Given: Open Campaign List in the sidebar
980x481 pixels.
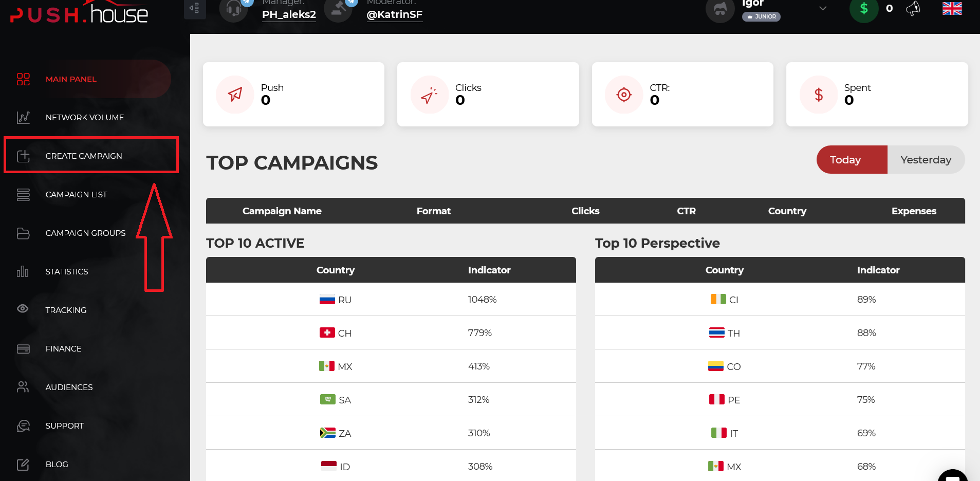Looking at the screenshot, I should click(x=76, y=195).
